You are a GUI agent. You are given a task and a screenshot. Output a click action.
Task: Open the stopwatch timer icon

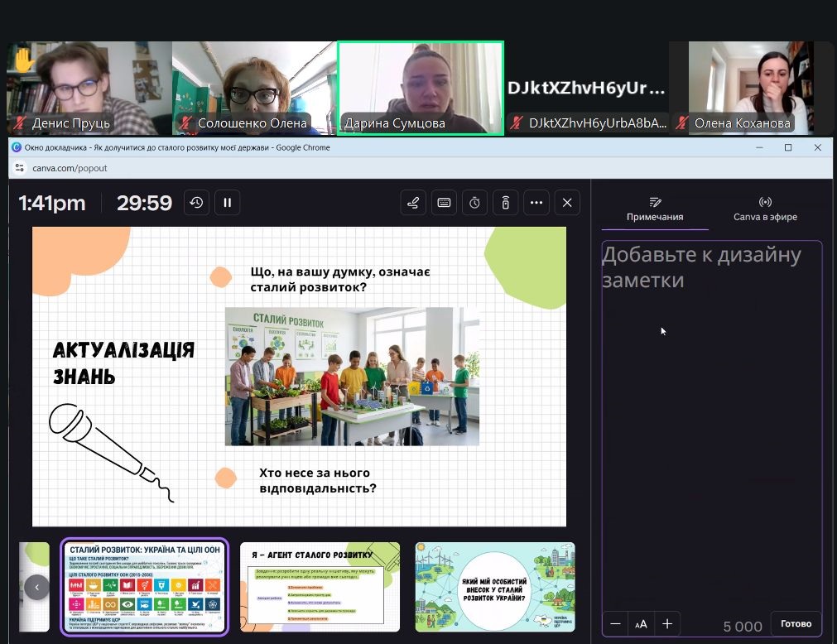474,203
